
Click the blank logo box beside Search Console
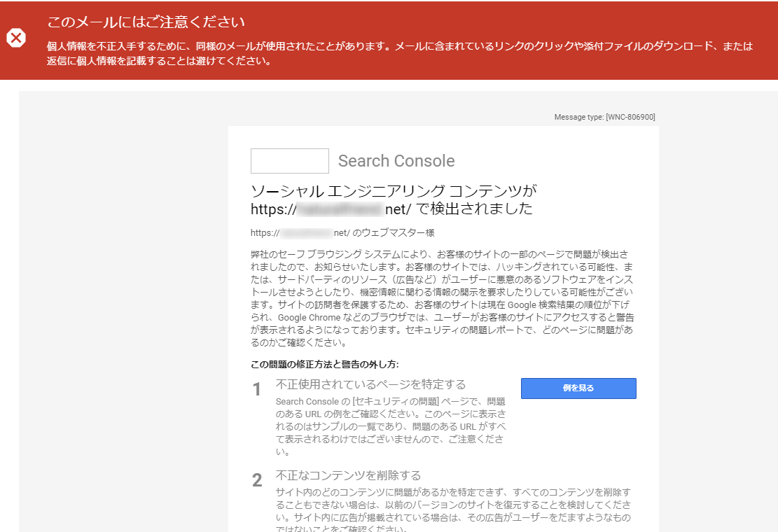[290, 160]
